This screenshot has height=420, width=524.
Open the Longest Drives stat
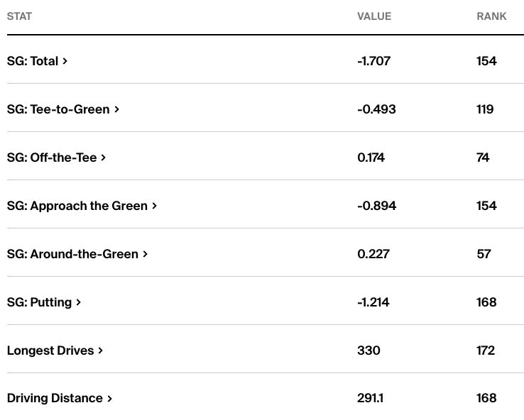[50, 350]
